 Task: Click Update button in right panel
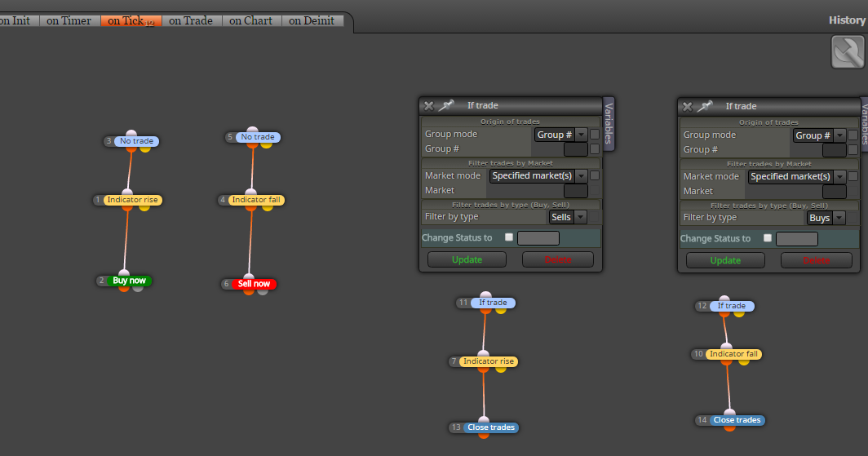pos(725,260)
